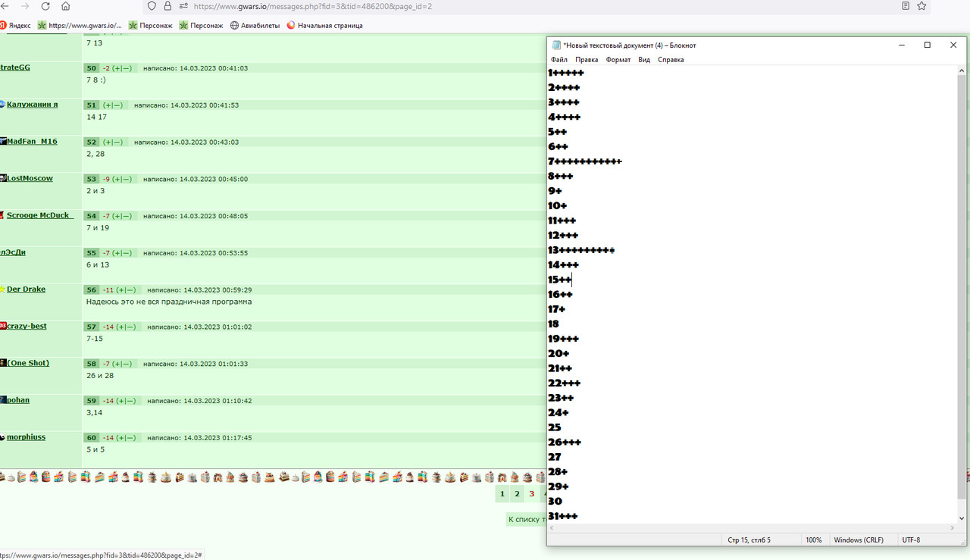Downvote post 57 with minus sign

[x=131, y=327]
